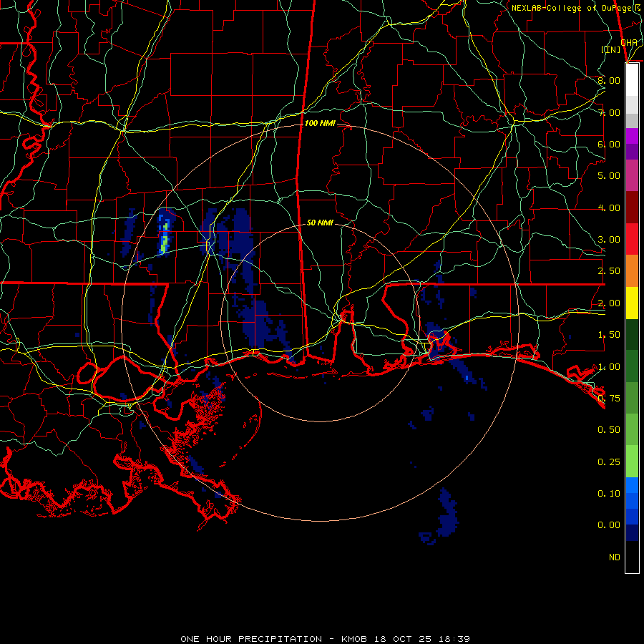The width and height of the screenshot is (644, 644).
Task: Pick the light green swatch near 0.25
Action: coord(632,462)
